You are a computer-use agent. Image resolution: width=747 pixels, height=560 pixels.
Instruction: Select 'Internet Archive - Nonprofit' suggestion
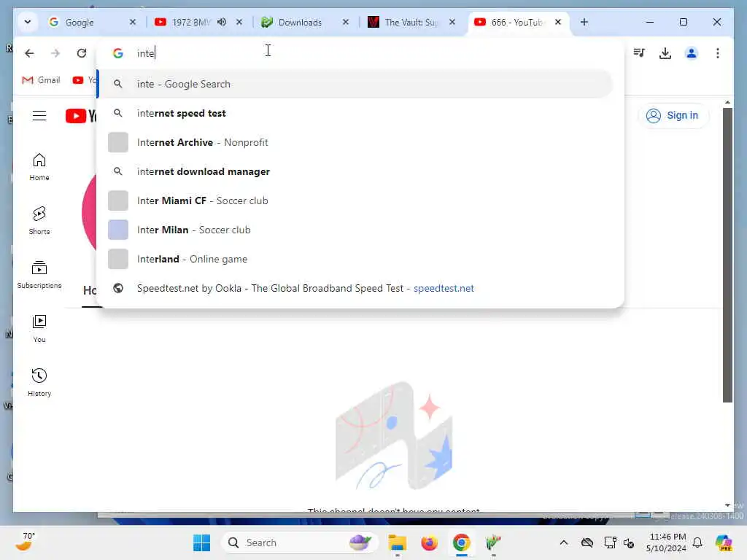pos(355,142)
